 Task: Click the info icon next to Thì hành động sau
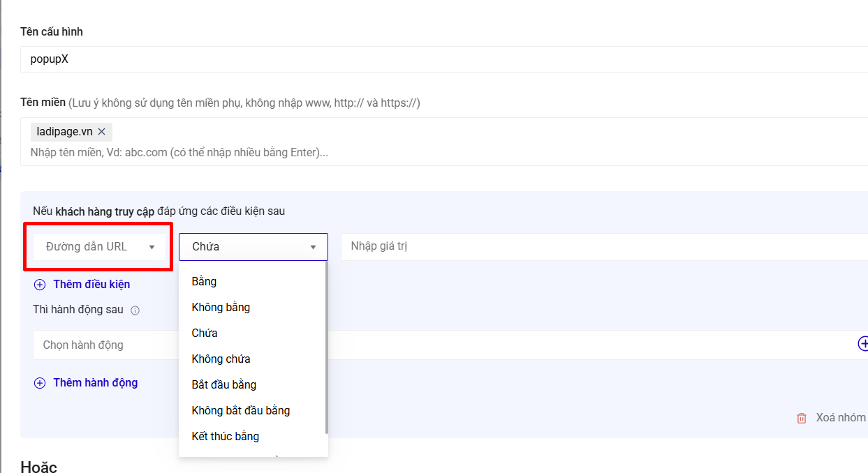click(135, 310)
